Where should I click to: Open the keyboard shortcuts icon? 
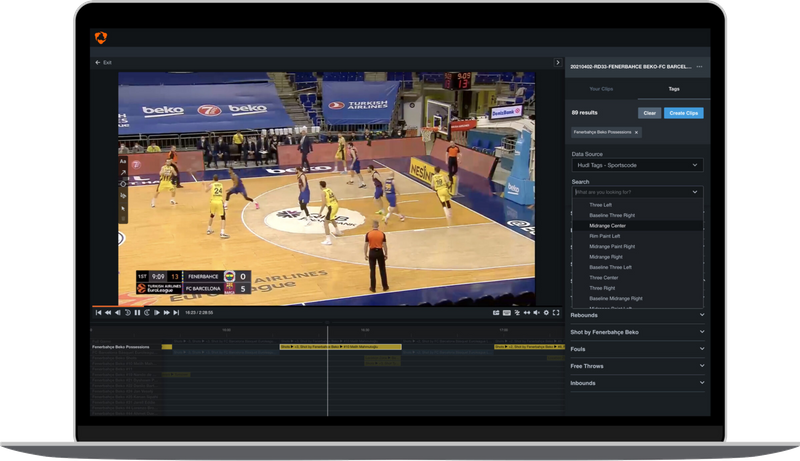507,313
